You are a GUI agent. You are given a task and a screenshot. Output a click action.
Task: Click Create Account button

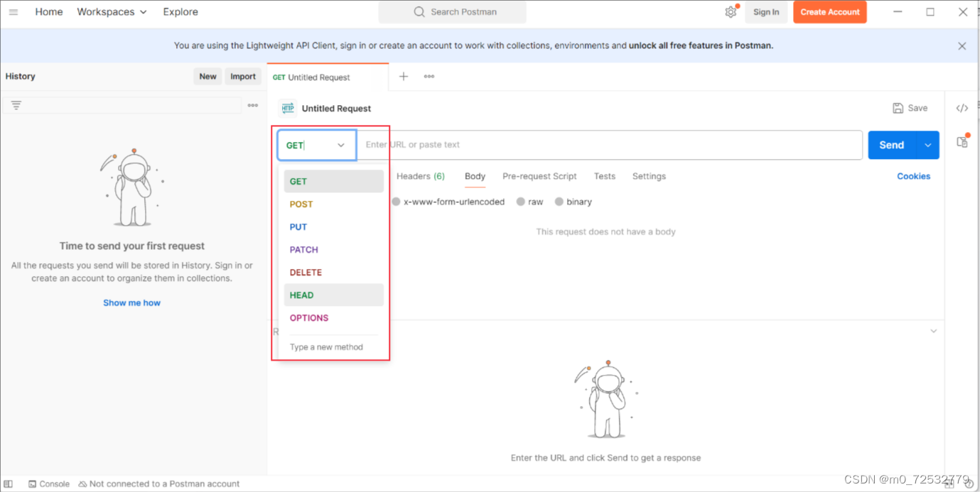[x=830, y=12]
